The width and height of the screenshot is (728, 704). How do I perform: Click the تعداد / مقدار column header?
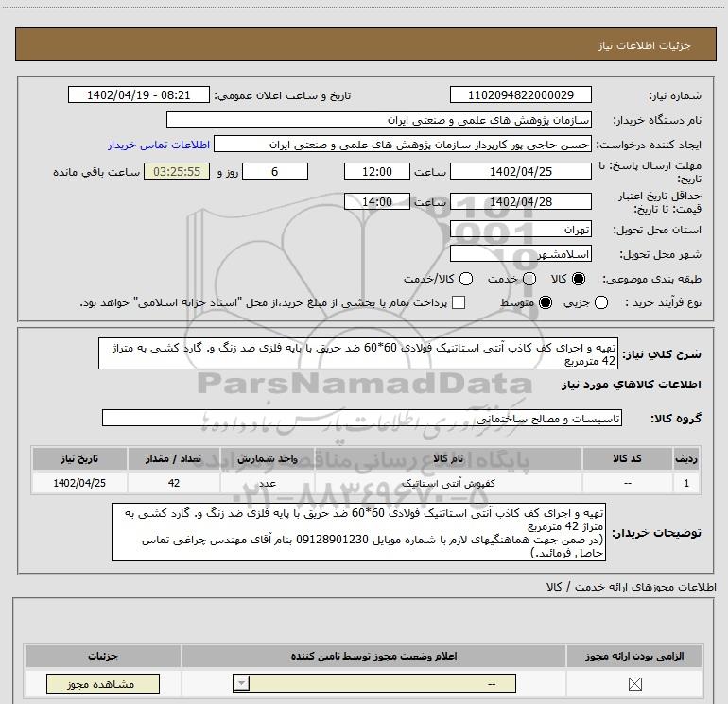point(174,458)
